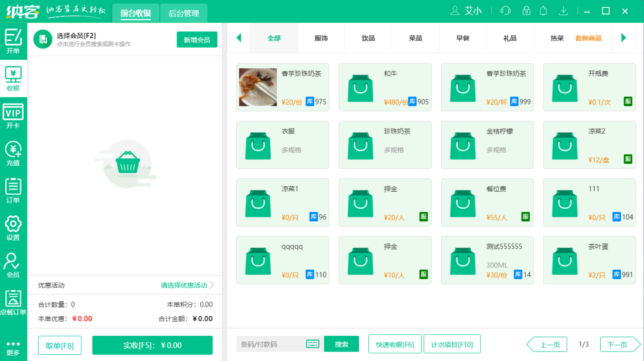Screen dimensions: 644x361
Task: Click the 充值 recharge icon
Action: coord(14,153)
